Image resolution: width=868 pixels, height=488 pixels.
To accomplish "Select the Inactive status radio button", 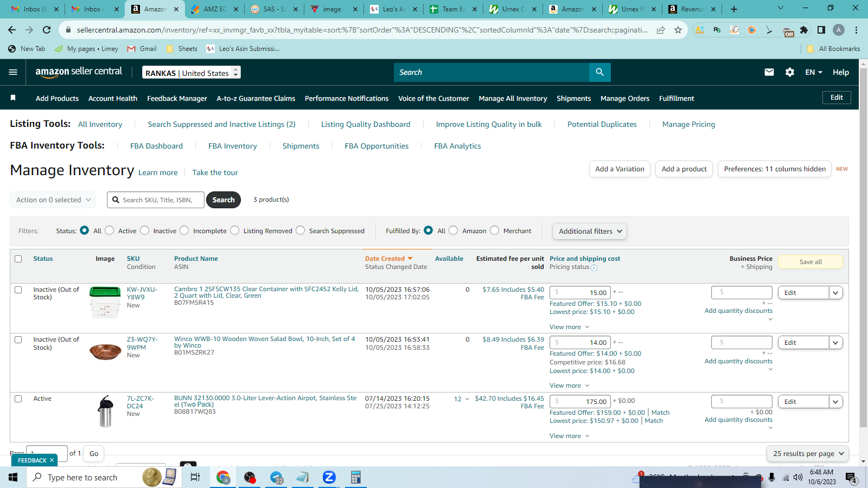I will click(145, 230).
